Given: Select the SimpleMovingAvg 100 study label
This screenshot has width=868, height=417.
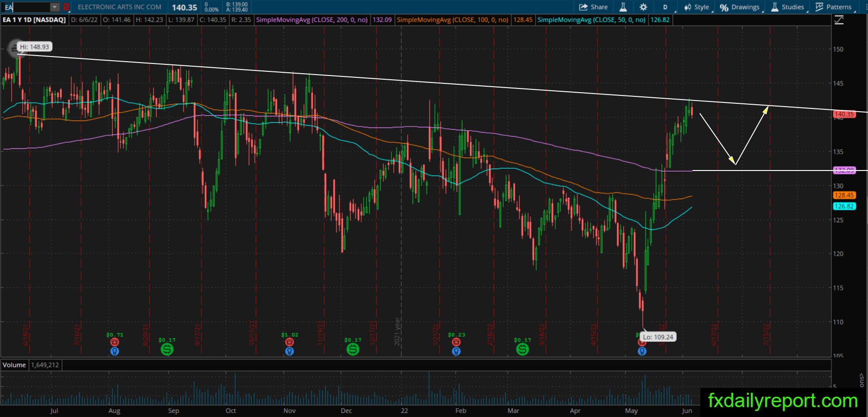Looking at the screenshot, I should pyautogui.click(x=453, y=20).
